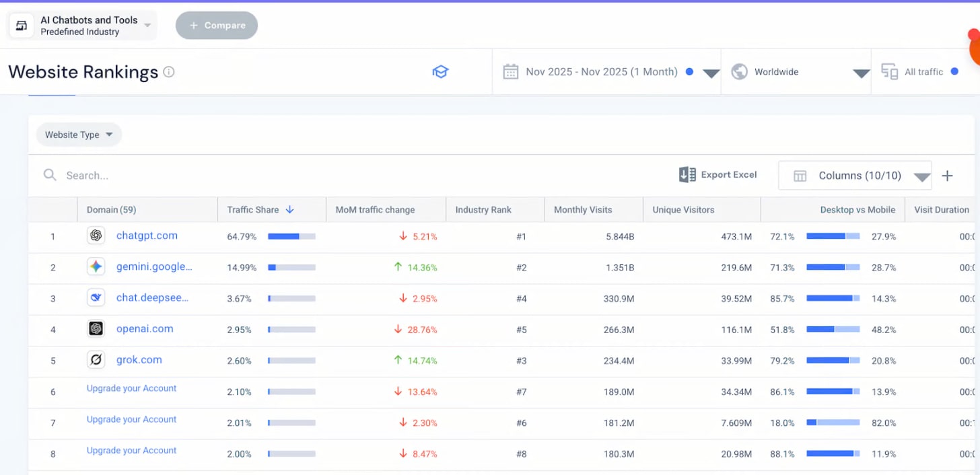Click the Export Excel button
Screen dimensions: 980x475
tap(718, 175)
